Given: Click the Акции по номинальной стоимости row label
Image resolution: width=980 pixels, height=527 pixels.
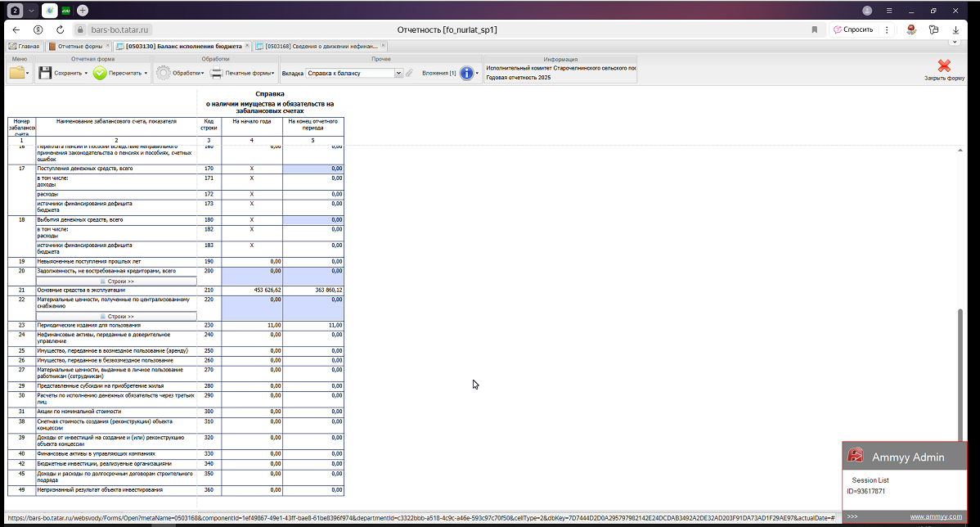Looking at the screenshot, I should (79, 412).
